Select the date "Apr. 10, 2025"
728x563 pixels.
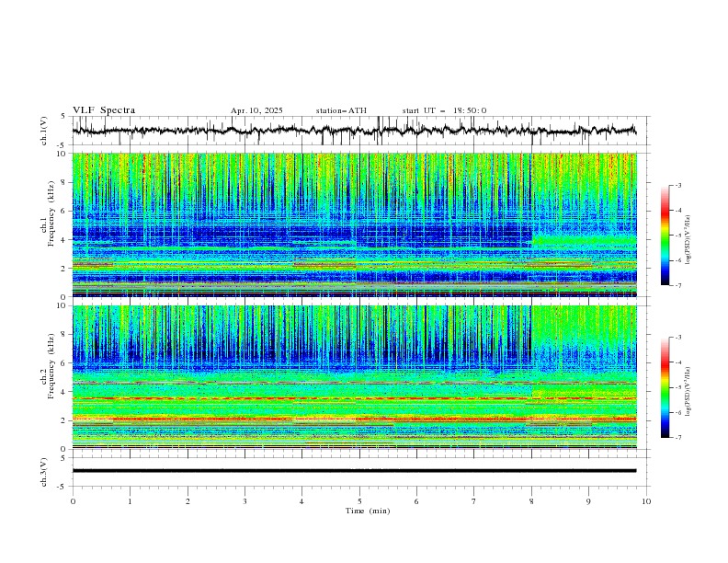(x=256, y=110)
